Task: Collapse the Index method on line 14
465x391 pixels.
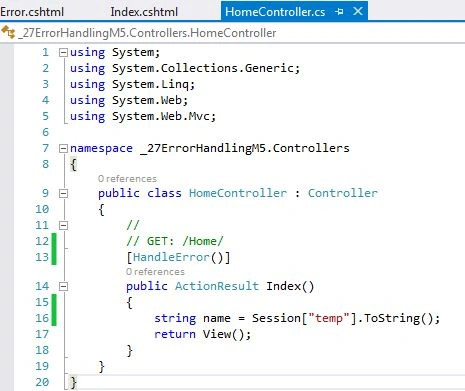Action: click(63, 286)
